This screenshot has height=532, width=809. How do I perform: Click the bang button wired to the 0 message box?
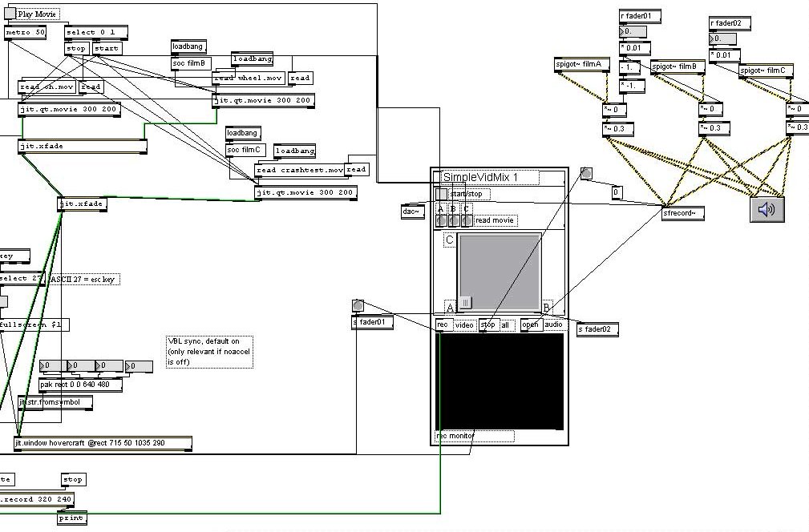tap(586, 173)
